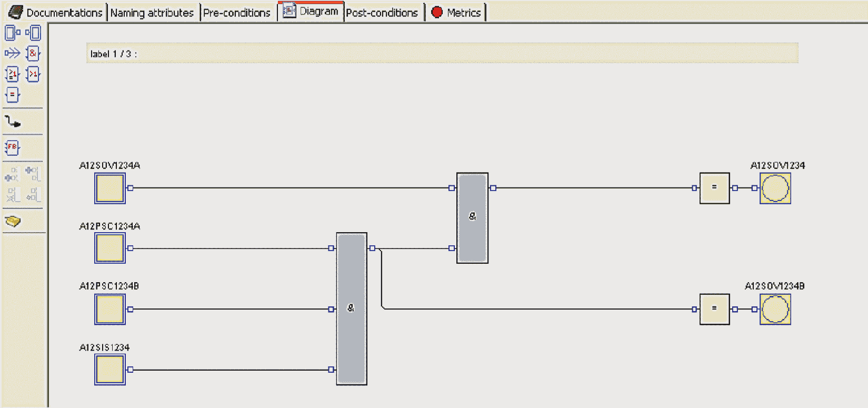Select the XOR (=1) gate tool
868x408 pixels.
click(x=12, y=74)
